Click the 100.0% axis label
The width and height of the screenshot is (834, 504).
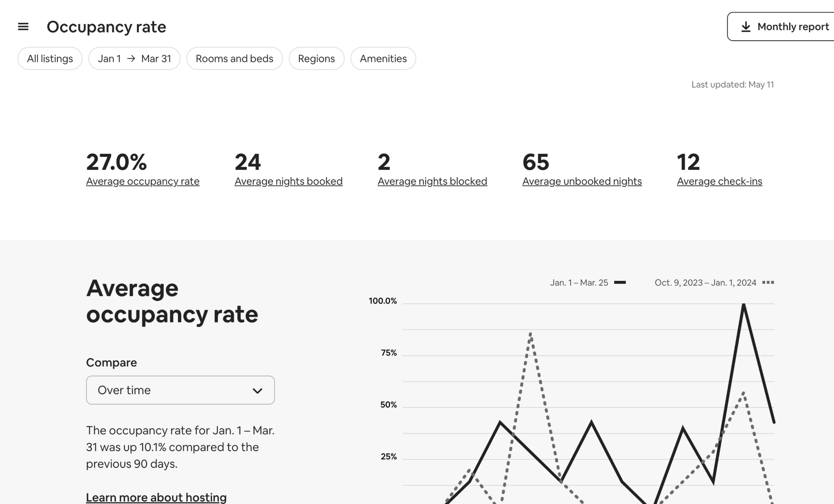click(x=382, y=301)
